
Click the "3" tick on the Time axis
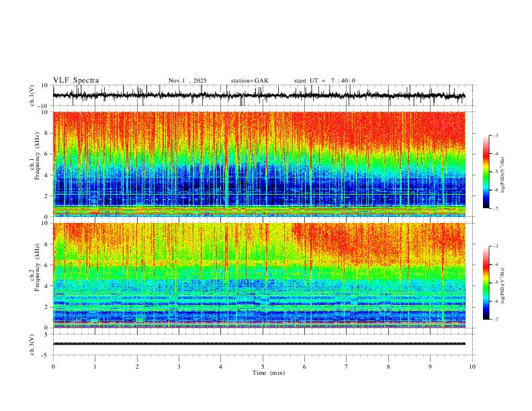point(179,367)
